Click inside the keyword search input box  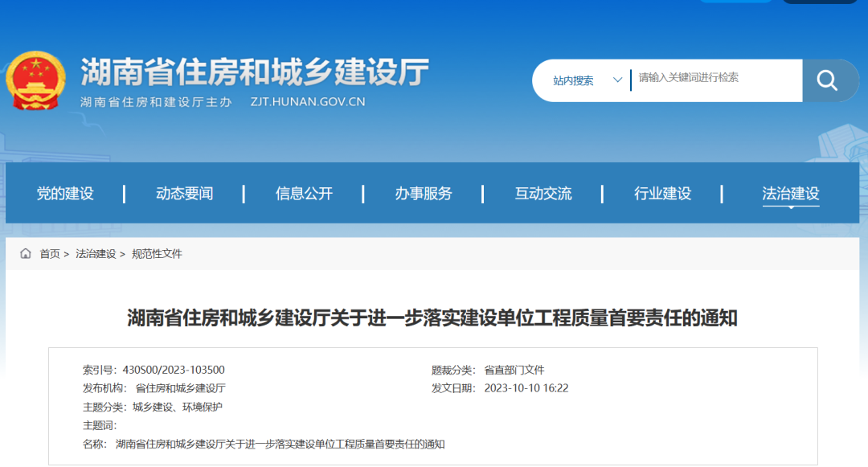707,80
